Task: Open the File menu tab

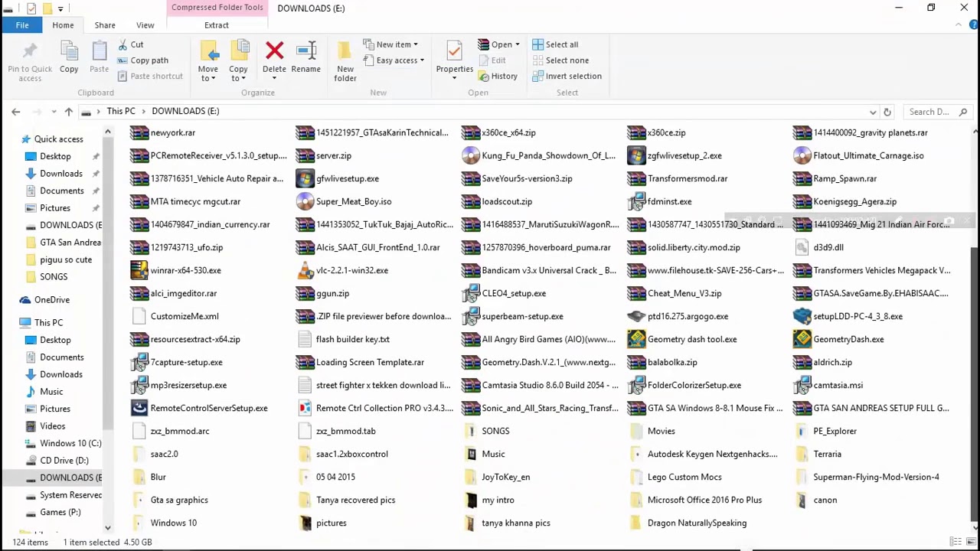Action: click(22, 25)
